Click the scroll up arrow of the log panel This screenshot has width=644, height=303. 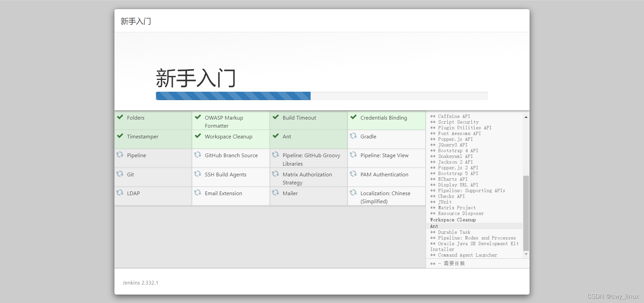click(526, 117)
